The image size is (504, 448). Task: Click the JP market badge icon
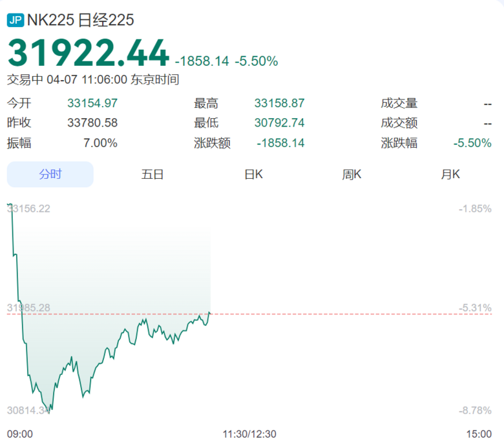pyautogui.click(x=16, y=20)
